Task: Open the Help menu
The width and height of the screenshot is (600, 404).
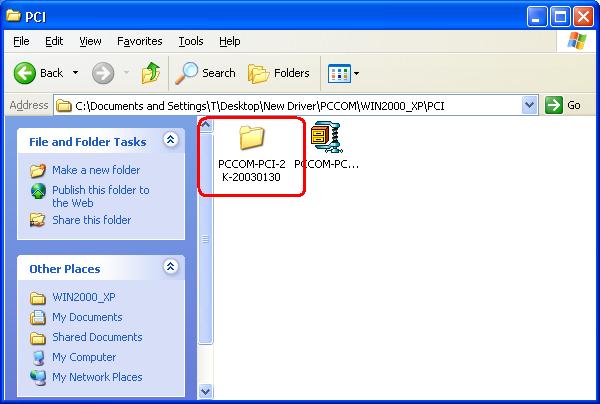Action: click(x=230, y=41)
